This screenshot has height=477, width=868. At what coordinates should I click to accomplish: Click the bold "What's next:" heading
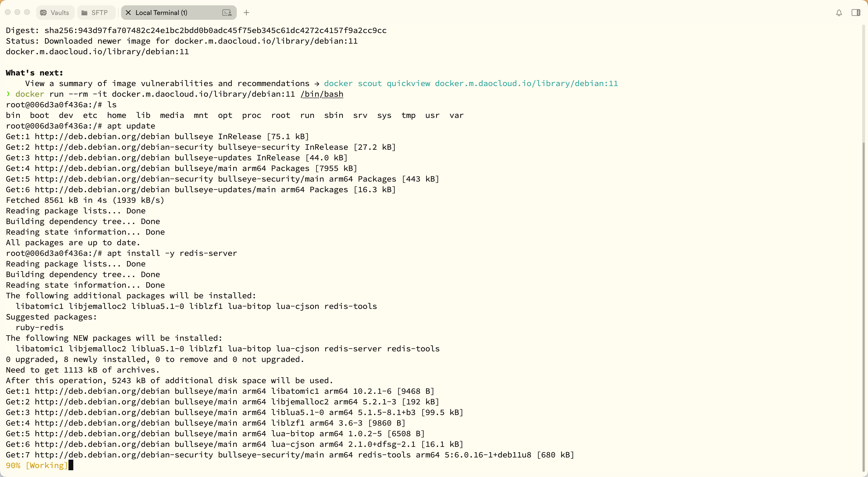pyautogui.click(x=34, y=73)
